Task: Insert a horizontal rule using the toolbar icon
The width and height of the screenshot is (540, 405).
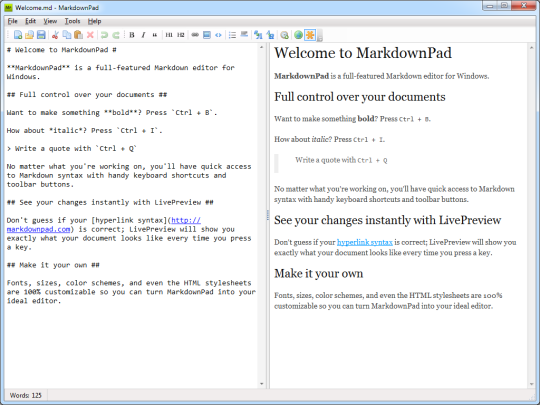Action: tap(244, 35)
